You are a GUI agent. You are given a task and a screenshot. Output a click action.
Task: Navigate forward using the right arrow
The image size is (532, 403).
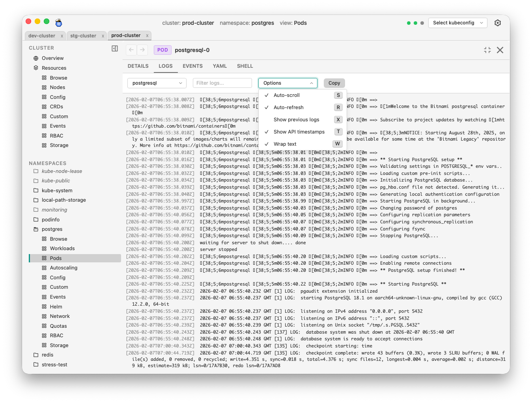tap(142, 50)
